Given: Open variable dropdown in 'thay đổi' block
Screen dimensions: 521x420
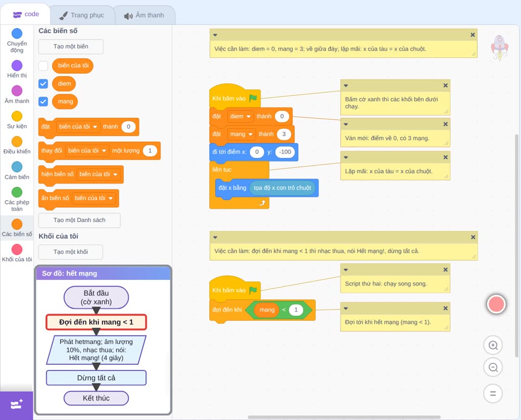Looking at the screenshot, I should pos(87,151).
